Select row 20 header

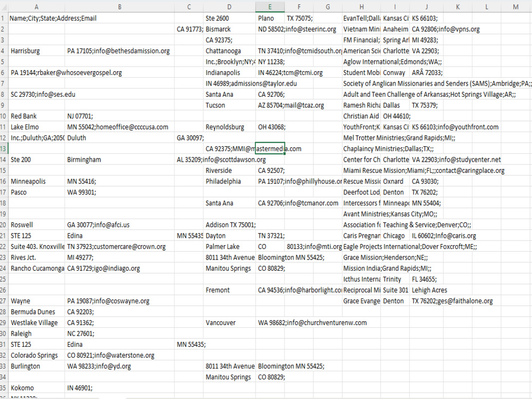(3, 225)
